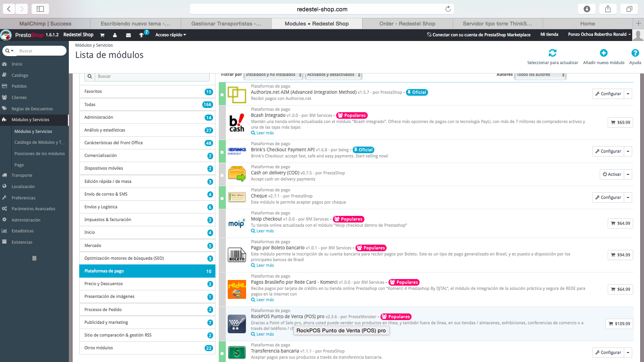Open the Brink's Checkout Configurar dropdown arrow
644x362 pixels.
(628, 151)
